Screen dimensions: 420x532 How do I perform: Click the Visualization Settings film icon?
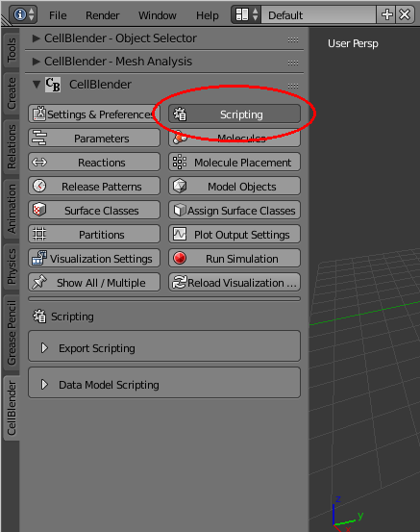click(x=39, y=258)
